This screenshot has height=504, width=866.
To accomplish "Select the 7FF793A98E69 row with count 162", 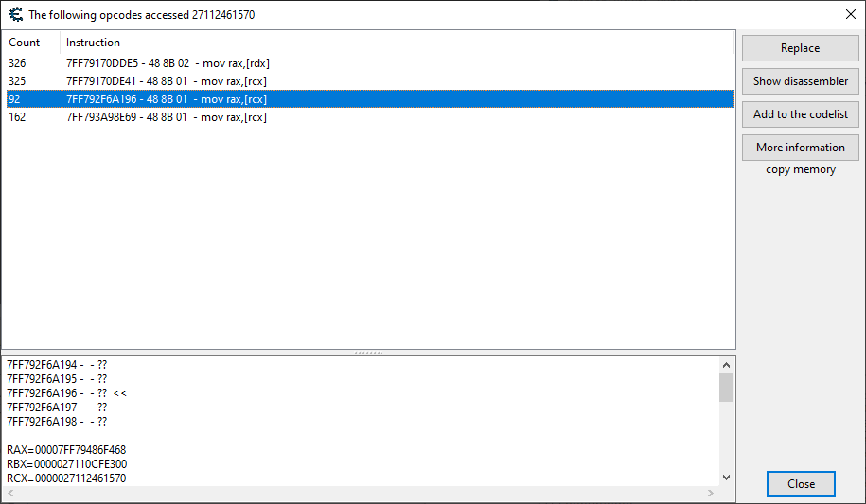I will pyautogui.click(x=166, y=117).
